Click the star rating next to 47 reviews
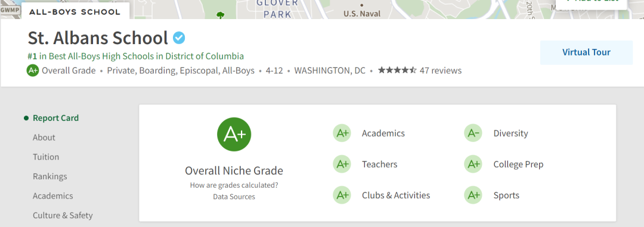This screenshot has height=227, width=644. point(397,70)
